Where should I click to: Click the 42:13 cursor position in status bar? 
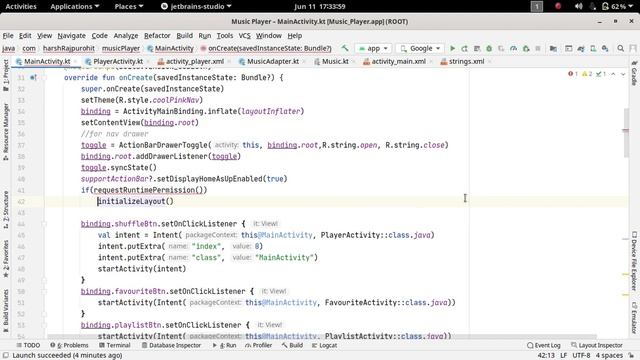click(x=546, y=356)
